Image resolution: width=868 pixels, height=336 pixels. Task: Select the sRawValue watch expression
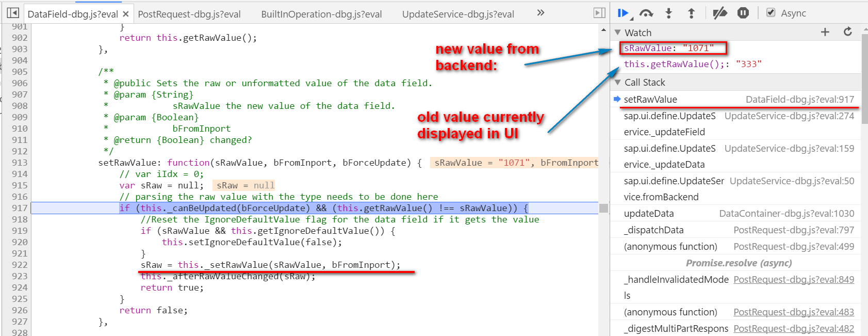click(669, 48)
